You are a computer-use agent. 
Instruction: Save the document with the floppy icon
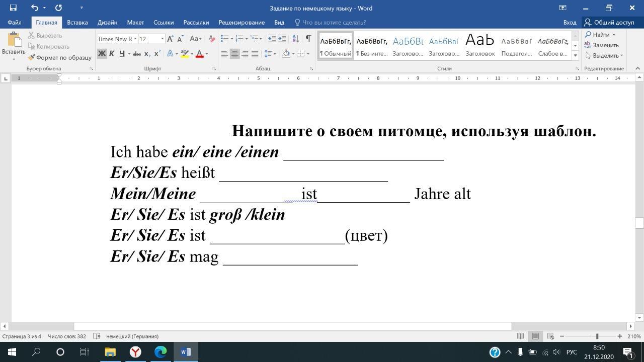point(13,8)
